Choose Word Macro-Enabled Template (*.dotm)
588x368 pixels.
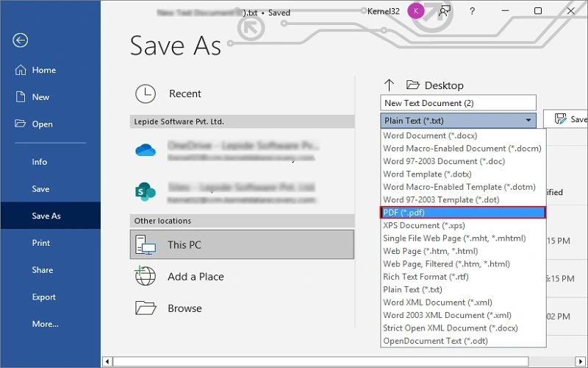click(x=463, y=187)
